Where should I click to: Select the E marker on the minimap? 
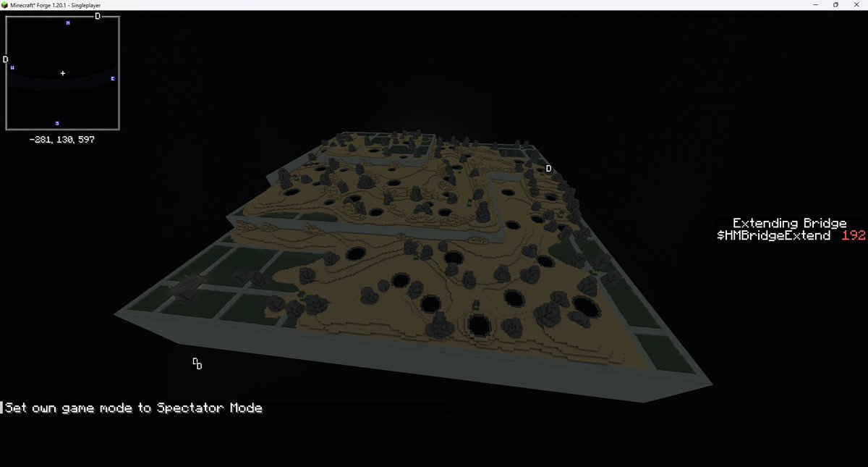point(114,78)
